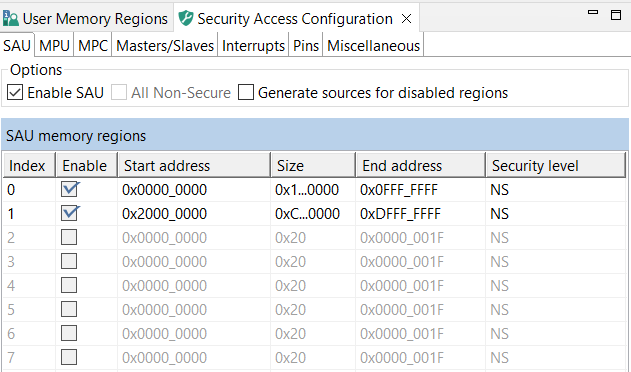Viewport: 631px width, 372px height.
Task: Uncheck Enable for SAU region 0
Action: (70, 189)
